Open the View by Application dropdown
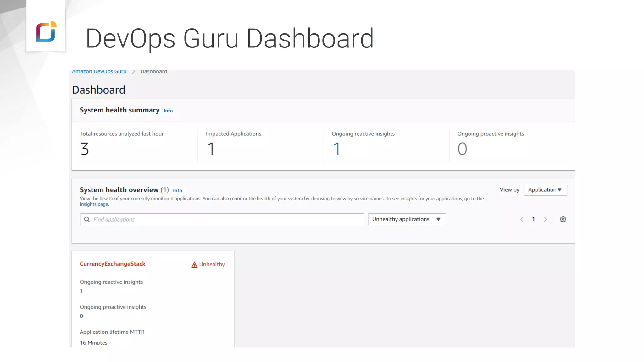 point(545,190)
